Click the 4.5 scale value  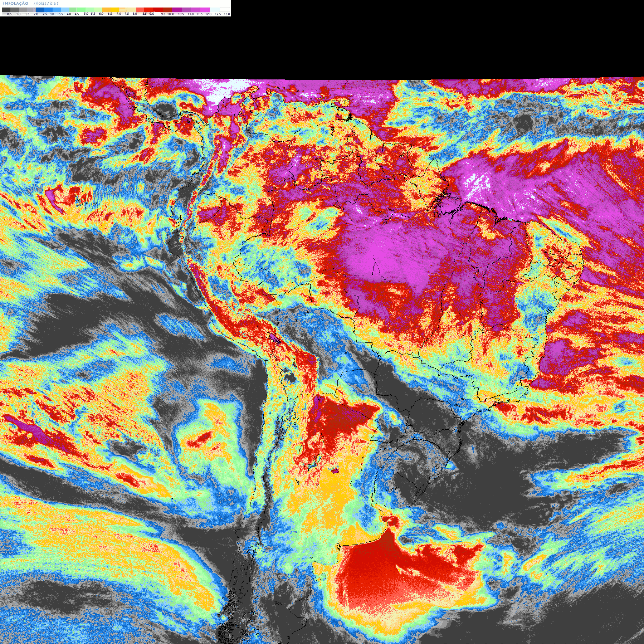(77, 14)
